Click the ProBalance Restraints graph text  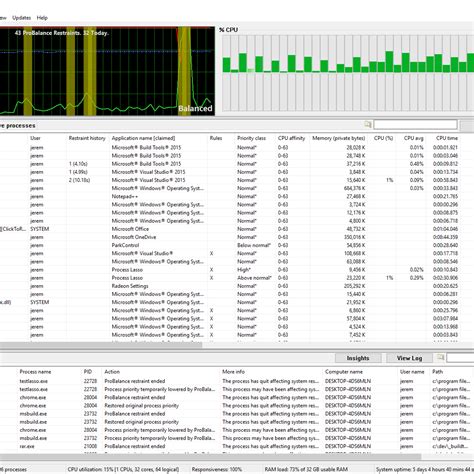pos(62,33)
